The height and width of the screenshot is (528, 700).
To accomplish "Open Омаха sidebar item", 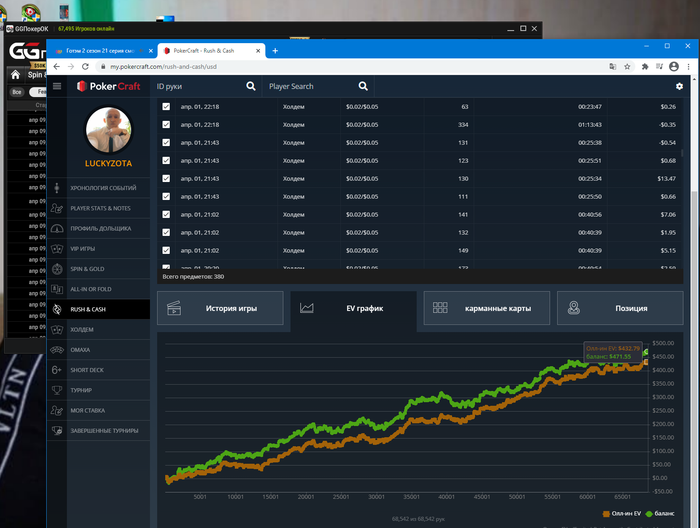I will 98,349.
